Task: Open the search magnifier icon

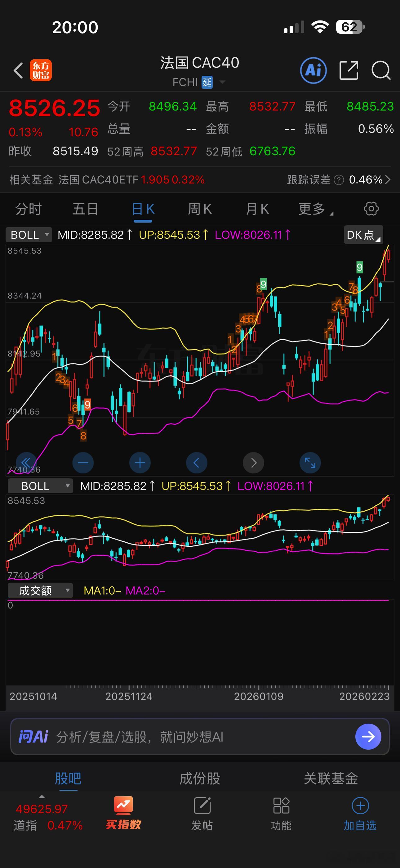Action: pyautogui.click(x=381, y=70)
